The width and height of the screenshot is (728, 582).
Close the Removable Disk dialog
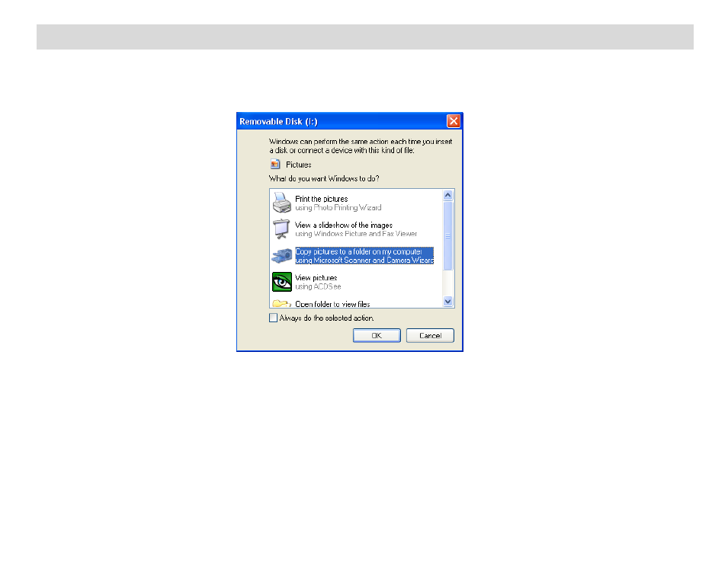453,121
